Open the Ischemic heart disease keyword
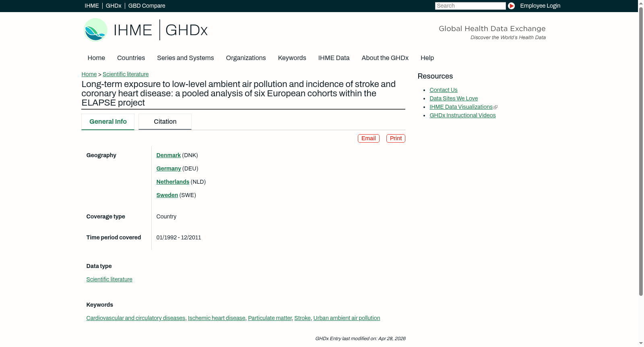 pyautogui.click(x=217, y=318)
